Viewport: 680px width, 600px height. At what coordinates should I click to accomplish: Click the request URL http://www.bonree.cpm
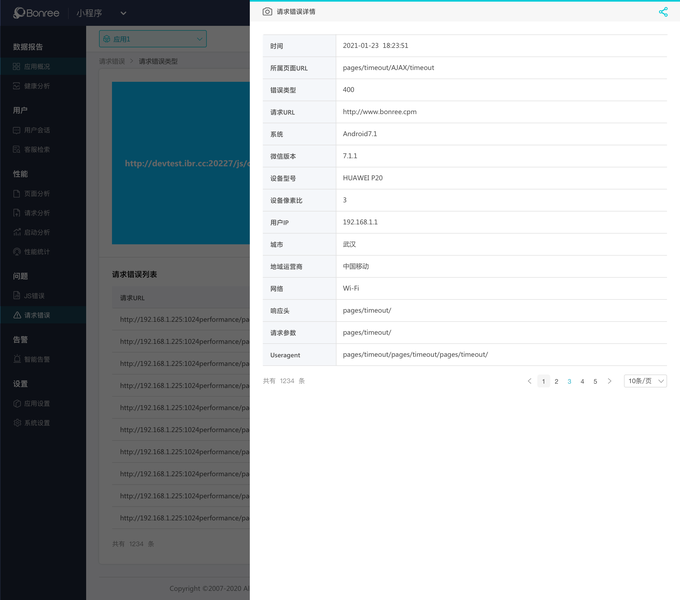coord(380,112)
